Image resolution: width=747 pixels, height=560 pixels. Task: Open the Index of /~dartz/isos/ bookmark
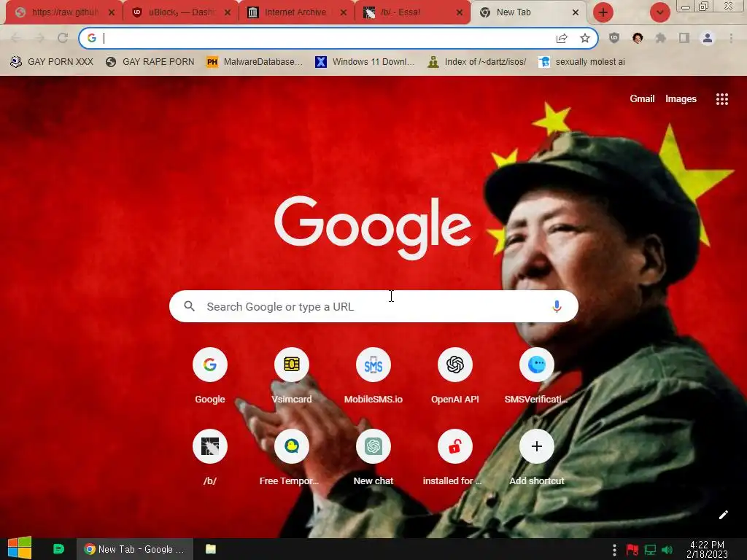pos(477,62)
